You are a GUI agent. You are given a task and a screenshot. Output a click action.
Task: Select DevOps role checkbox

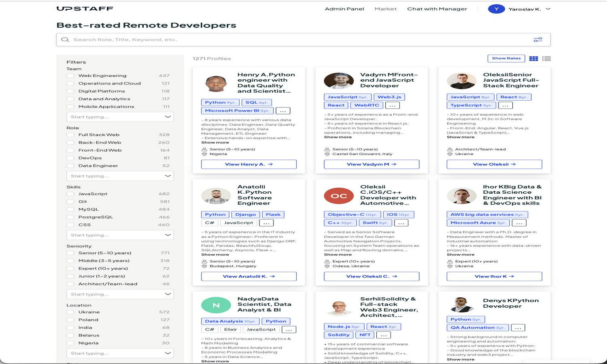[x=70, y=158]
